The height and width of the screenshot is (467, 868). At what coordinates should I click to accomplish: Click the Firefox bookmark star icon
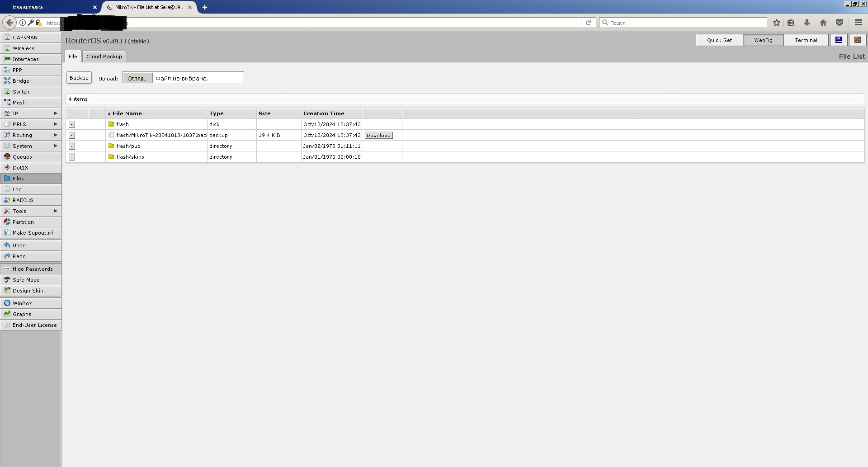coord(777,23)
